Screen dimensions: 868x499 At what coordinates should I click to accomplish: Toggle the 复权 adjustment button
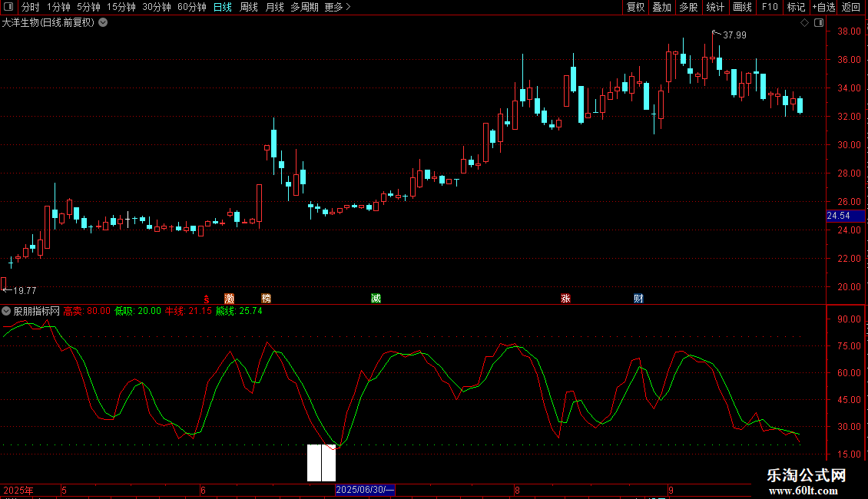click(x=635, y=7)
